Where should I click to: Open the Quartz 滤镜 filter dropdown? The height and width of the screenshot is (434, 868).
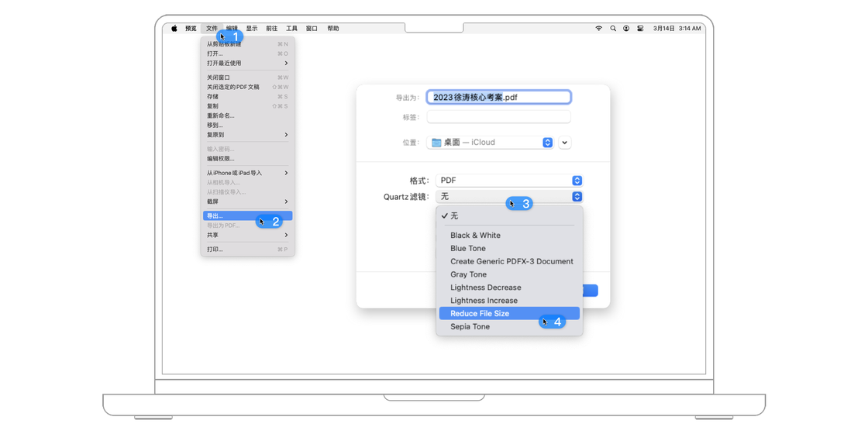pos(508,197)
